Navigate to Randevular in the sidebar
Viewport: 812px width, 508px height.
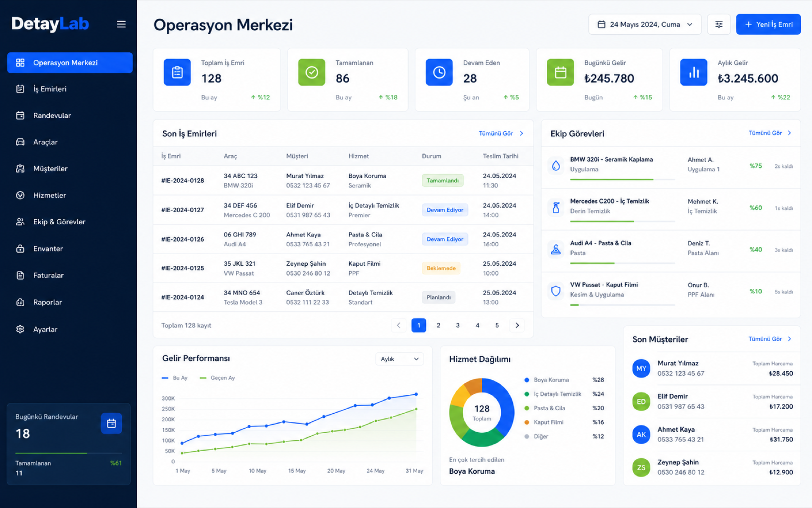[70, 115]
